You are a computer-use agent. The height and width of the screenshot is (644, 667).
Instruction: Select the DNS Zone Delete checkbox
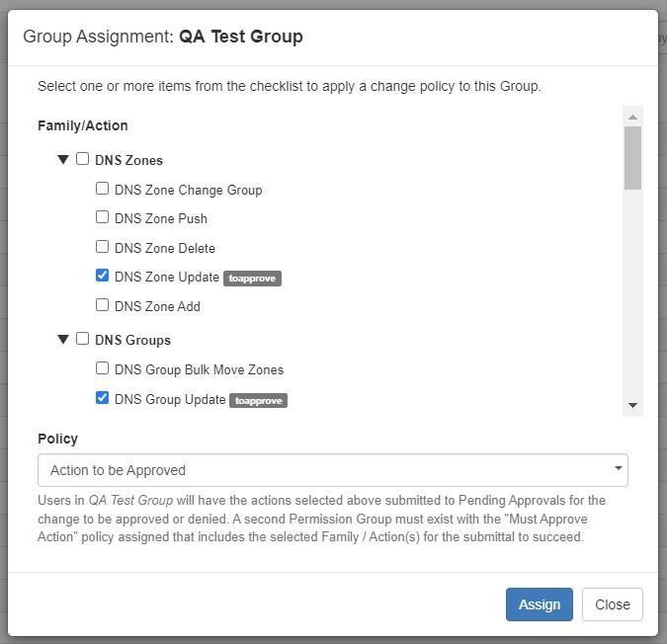(x=102, y=247)
